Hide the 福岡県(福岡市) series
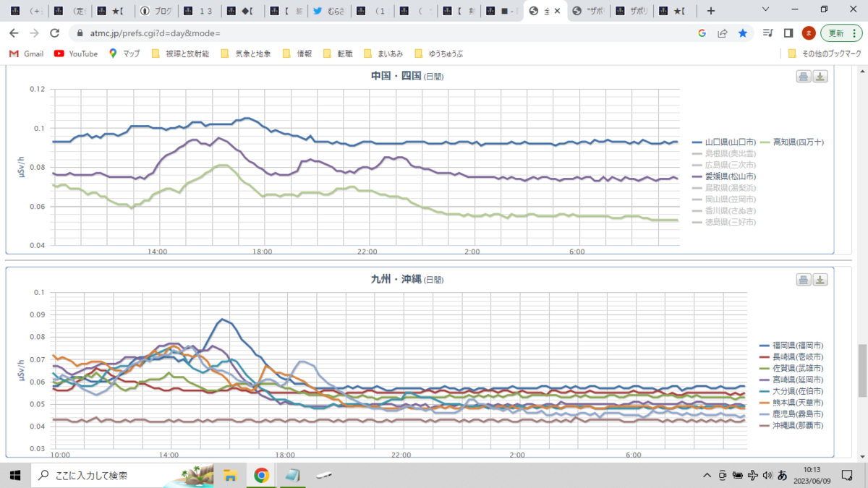This screenshot has height=488, width=868. (791, 346)
